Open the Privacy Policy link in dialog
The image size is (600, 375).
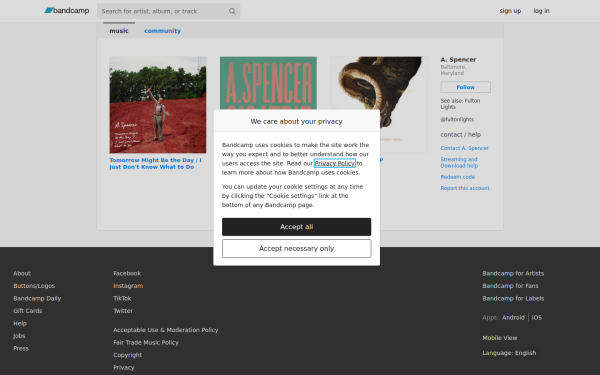pyautogui.click(x=335, y=163)
